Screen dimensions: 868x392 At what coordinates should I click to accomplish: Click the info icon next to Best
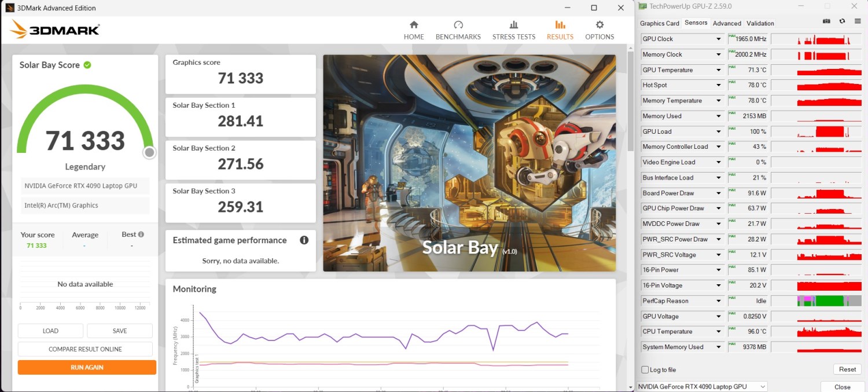(x=141, y=235)
